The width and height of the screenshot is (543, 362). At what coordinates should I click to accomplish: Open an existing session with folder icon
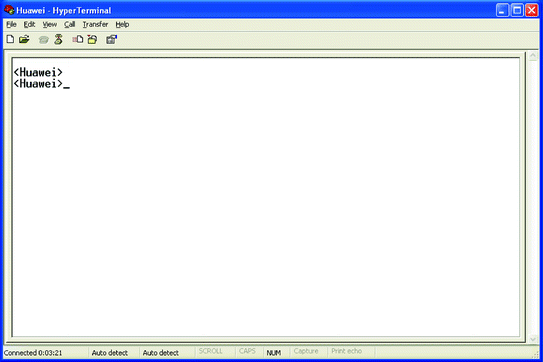24,39
